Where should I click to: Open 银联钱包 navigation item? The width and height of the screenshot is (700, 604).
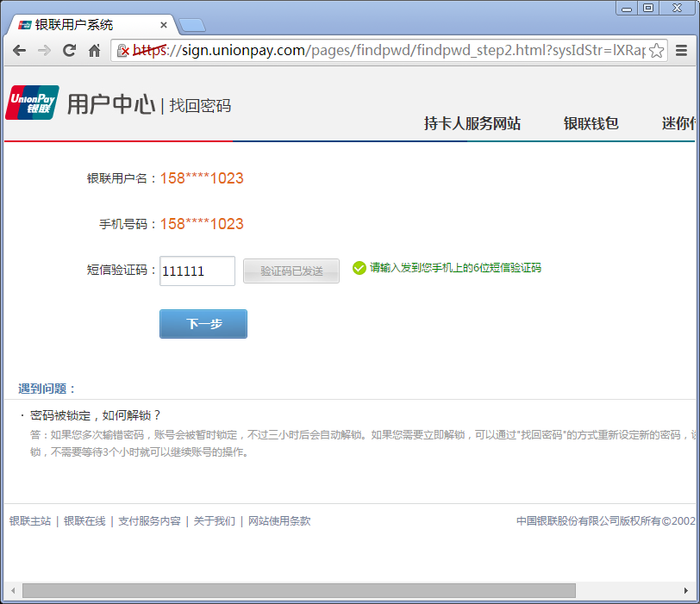pyautogui.click(x=591, y=123)
